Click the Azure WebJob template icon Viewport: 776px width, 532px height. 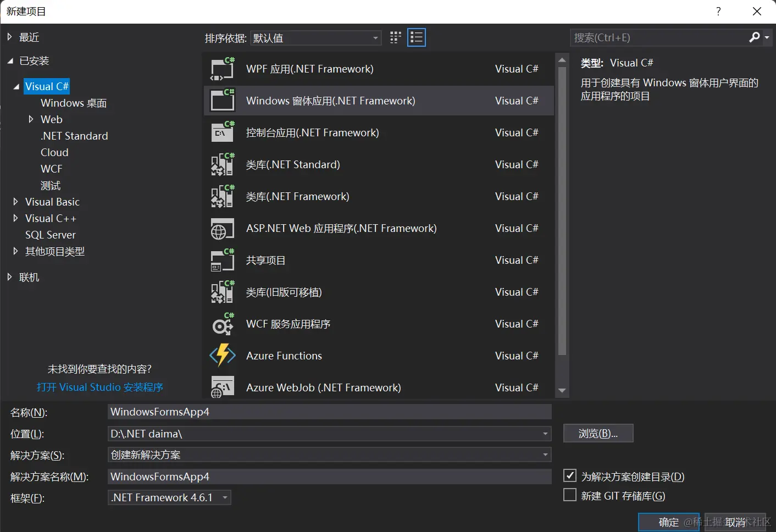(x=223, y=386)
